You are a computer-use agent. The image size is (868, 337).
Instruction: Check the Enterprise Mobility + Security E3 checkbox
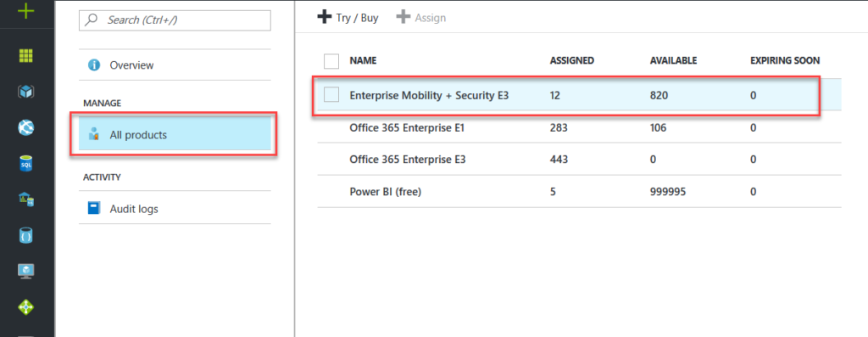coord(331,95)
